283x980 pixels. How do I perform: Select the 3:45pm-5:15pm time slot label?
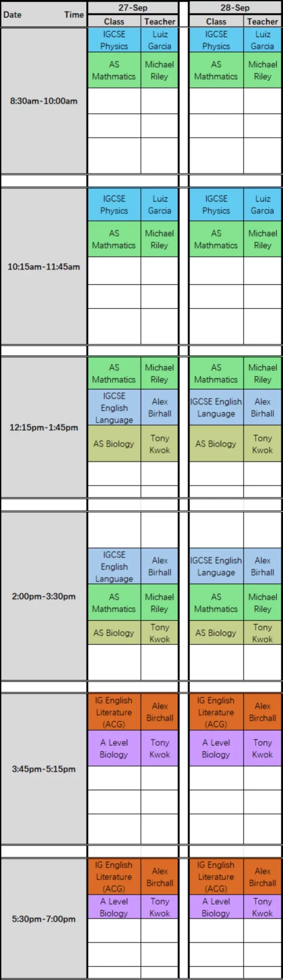coord(44,769)
